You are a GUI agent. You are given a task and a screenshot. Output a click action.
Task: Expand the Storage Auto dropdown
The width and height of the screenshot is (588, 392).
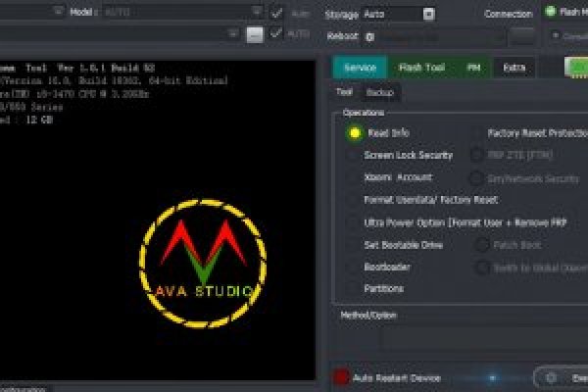(429, 15)
